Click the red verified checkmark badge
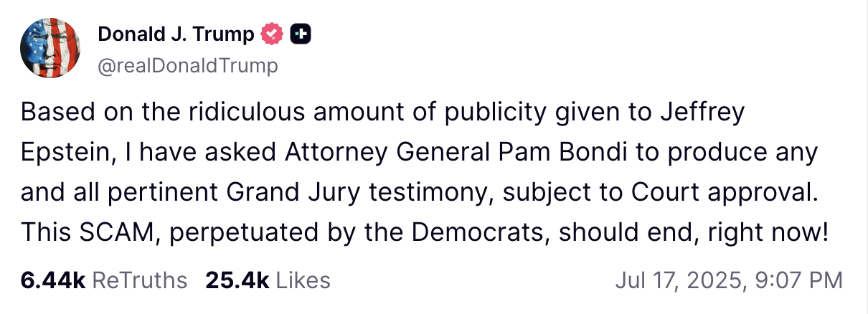Image resolution: width=868 pixels, height=314 pixels. (x=272, y=34)
